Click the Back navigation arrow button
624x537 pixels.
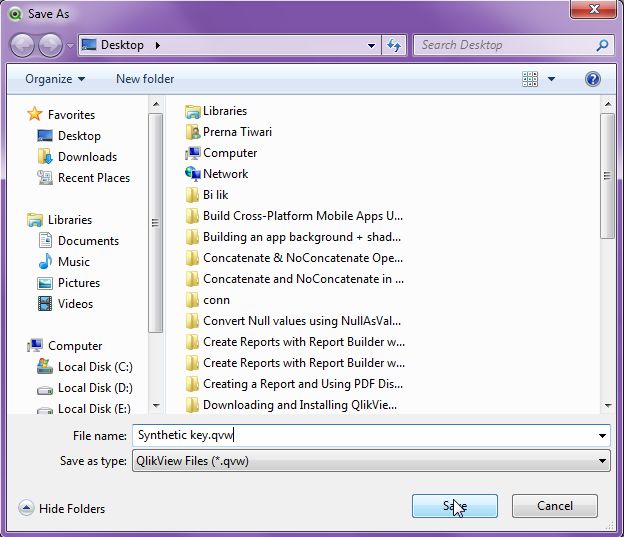click(22, 45)
